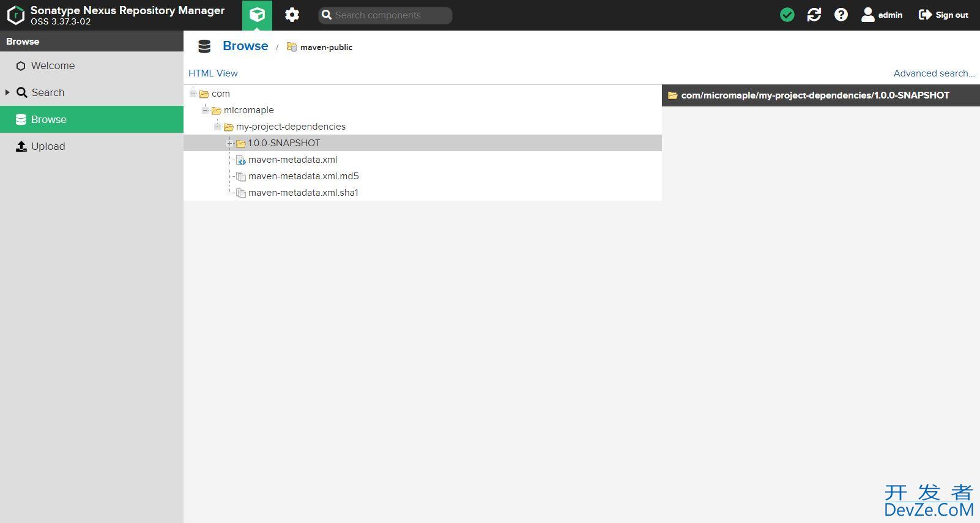This screenshot has height=523, width=980.
Task: Select maven-metadata.xml.sha1 file
Action: tap(303, 193)
